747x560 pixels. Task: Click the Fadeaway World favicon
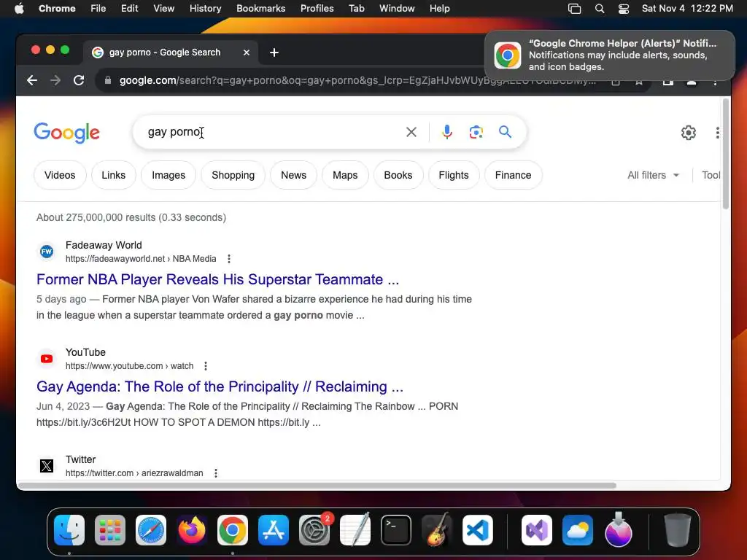coord(47,252)
